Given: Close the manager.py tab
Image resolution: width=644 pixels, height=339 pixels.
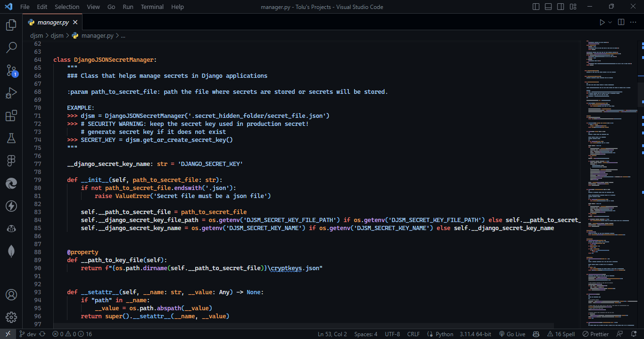Looking at the screenshot, I should (75, 22).
